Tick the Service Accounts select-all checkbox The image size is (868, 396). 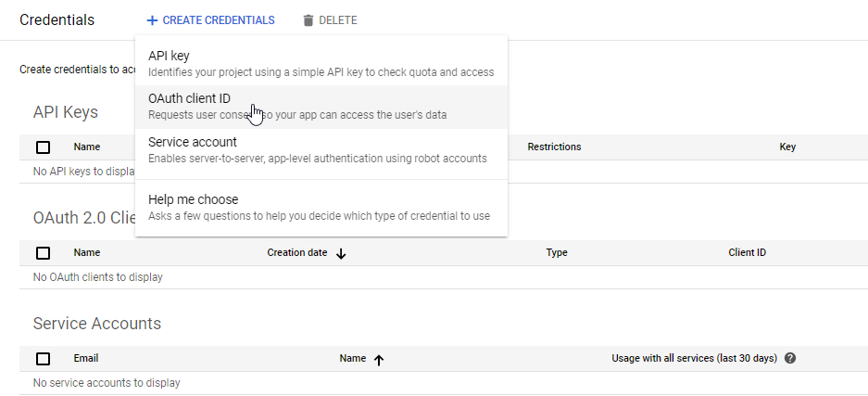43,359
